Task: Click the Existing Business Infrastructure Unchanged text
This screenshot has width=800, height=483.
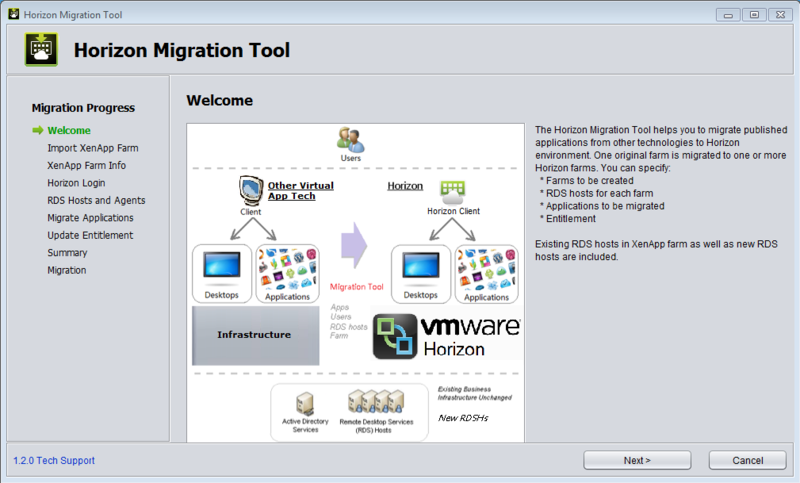Action: tap(474, 393)
